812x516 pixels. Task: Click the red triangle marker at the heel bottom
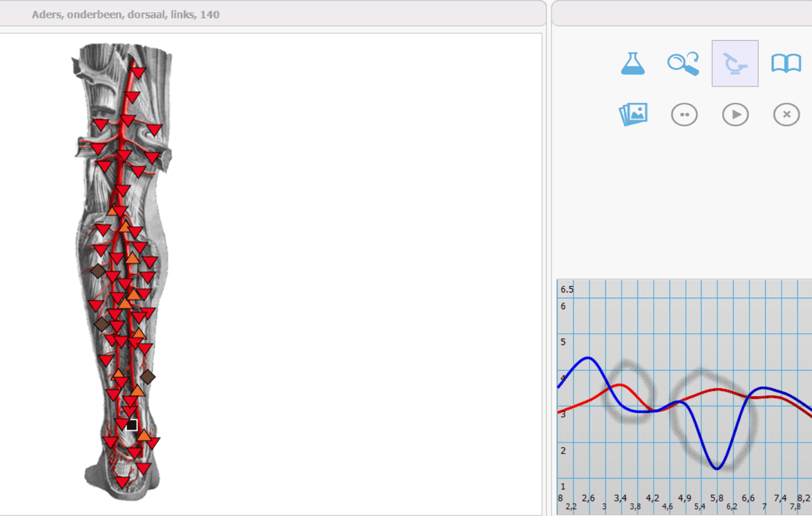[122, 482]
